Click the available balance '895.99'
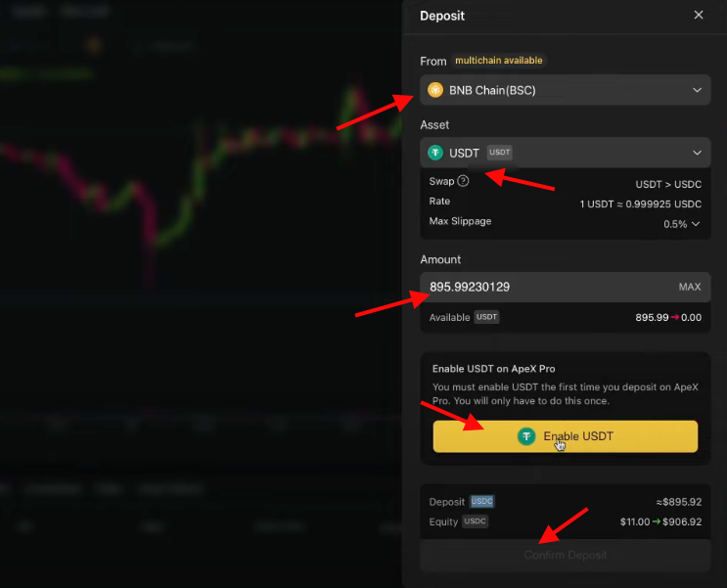Screen dimensions: 727x588 click(x=652, y=318)
